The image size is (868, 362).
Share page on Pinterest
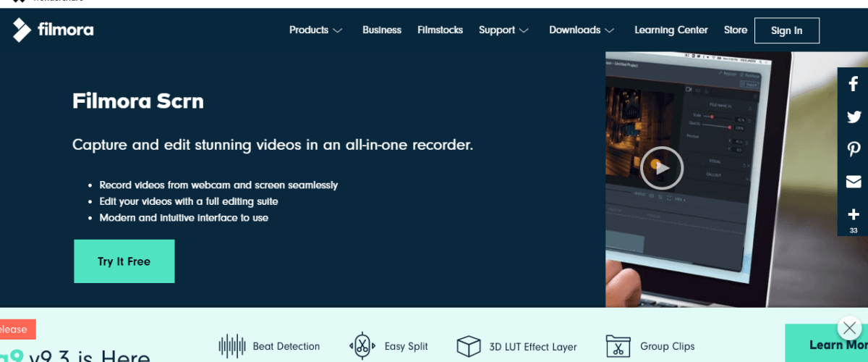pyautogui.click(x=854, y=149)
